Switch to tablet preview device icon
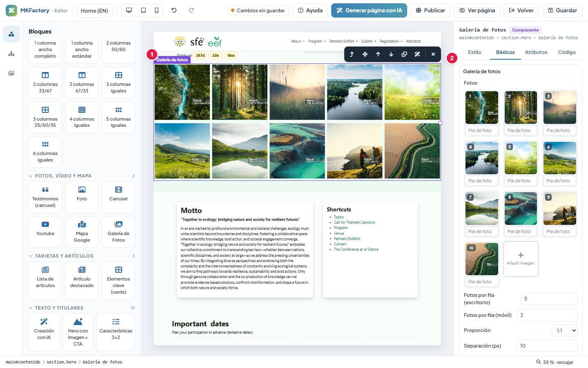 coord(143,10)
